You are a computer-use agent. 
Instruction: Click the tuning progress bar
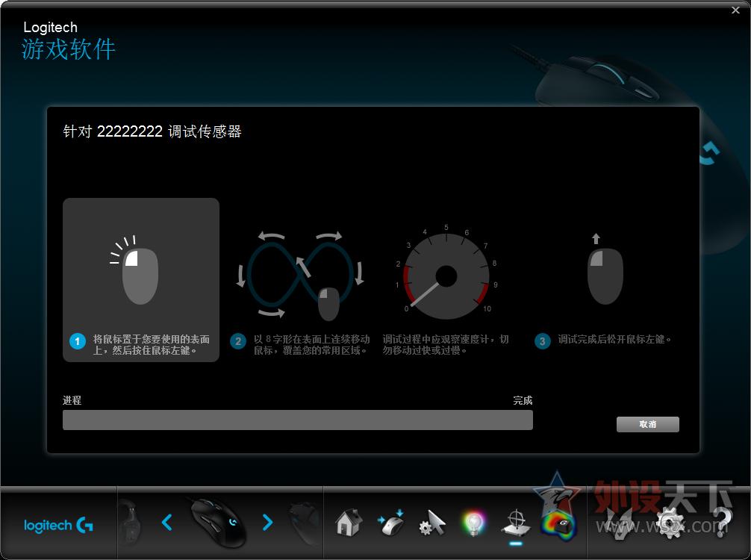pos(296,420)
